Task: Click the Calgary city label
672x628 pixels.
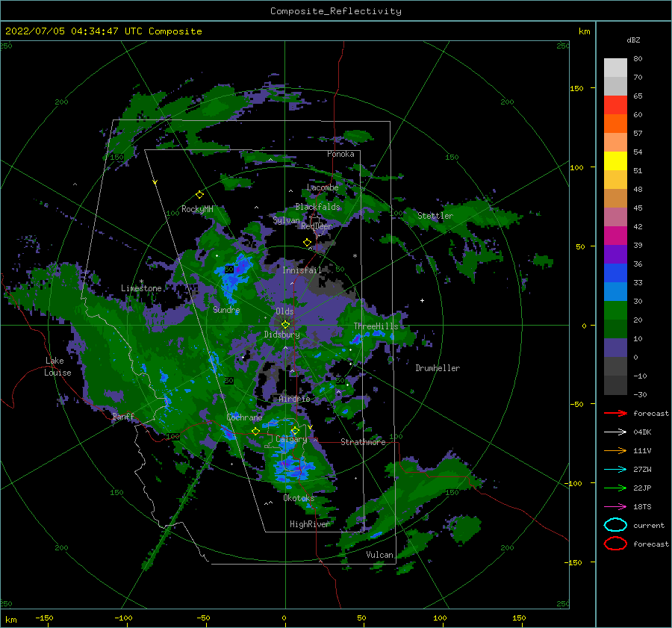Action: pos(291,439)
